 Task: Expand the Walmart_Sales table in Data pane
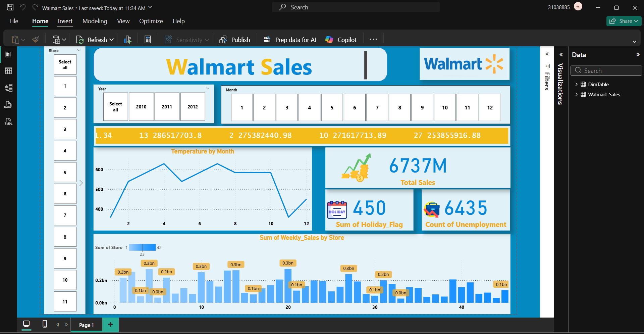click(x=577, y=94)
